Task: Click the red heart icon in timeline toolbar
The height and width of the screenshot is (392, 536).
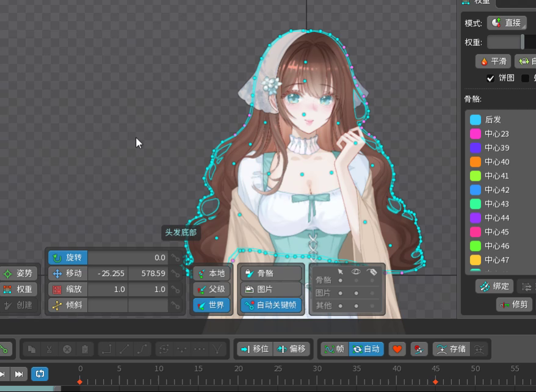Action: tap(397, 349)
